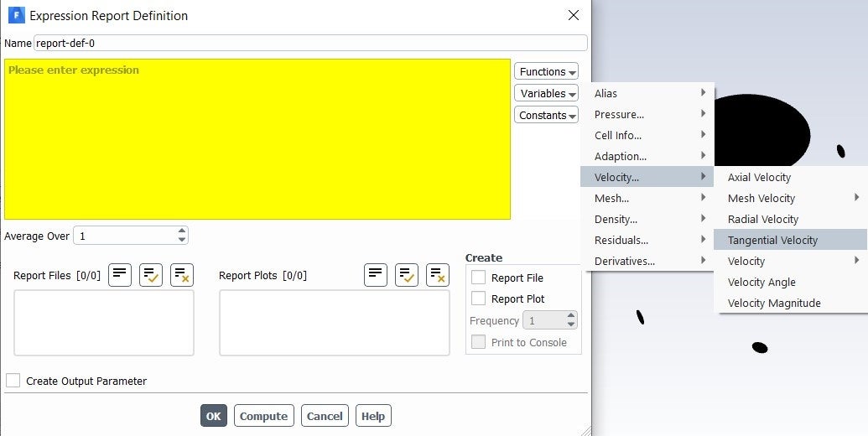Choose Velocity Angle variable
Screen dimensions: 868x436
click(791, 283)
